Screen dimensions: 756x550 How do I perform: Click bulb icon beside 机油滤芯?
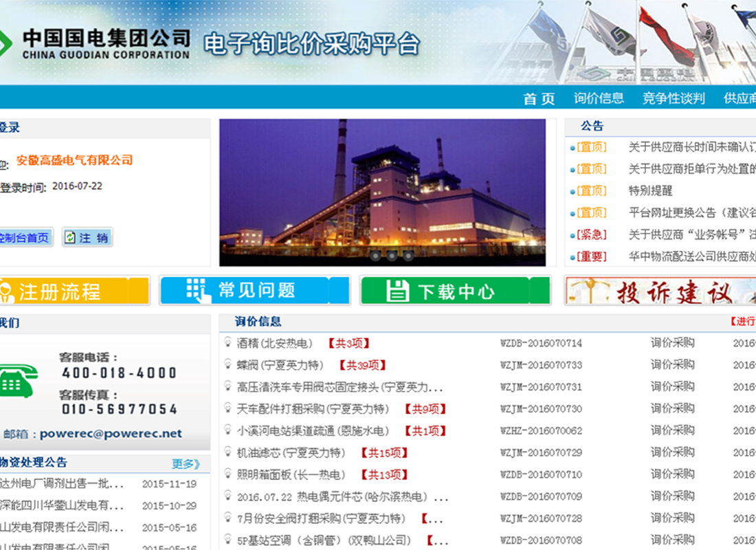point(227,452)
